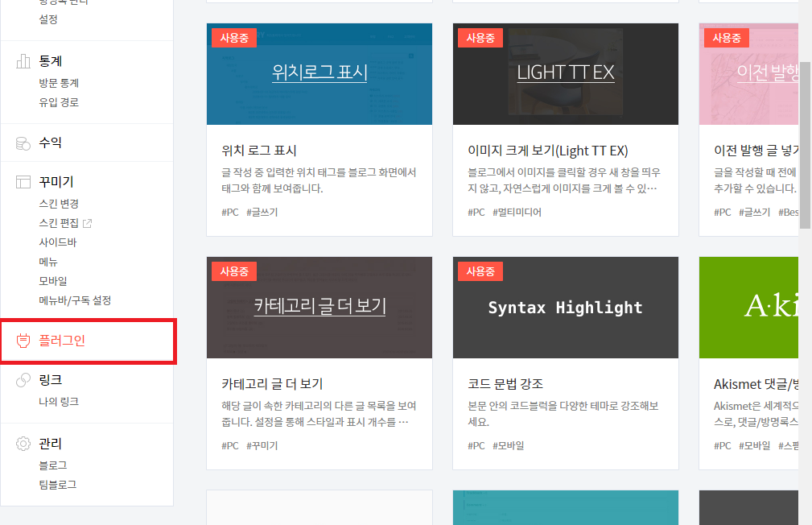Click #PC tag on 카테고리 글 더 보기 card
This screenshot has height=525, width=812.
(230, 446)
